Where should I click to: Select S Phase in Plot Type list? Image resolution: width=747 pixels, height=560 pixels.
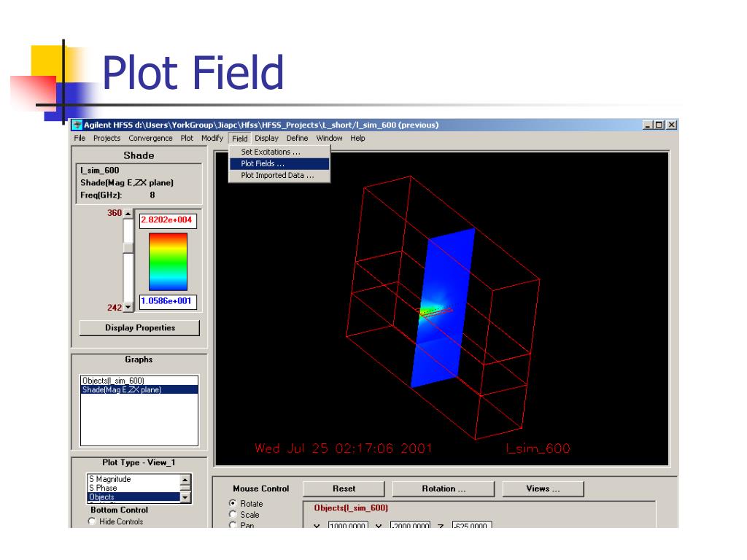click(x=133, y=488)
